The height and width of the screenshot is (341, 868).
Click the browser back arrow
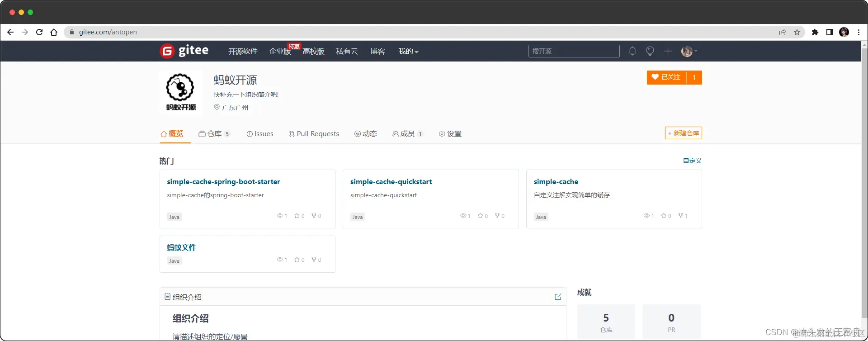(x=10, y=32)
